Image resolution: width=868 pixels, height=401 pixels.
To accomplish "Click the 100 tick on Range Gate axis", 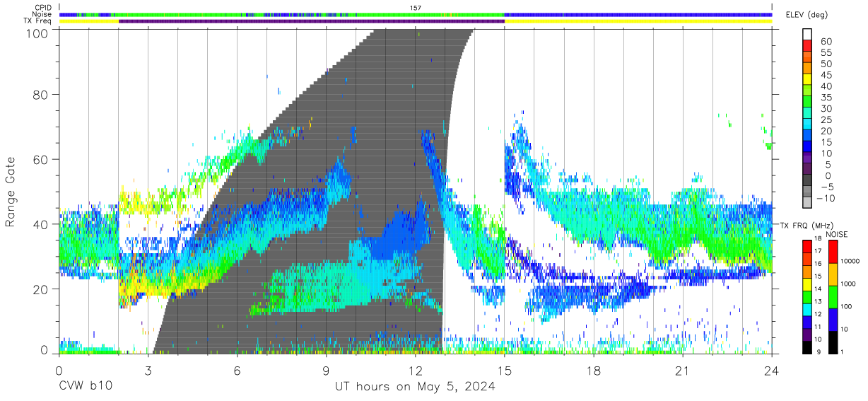I will (37, 33).
